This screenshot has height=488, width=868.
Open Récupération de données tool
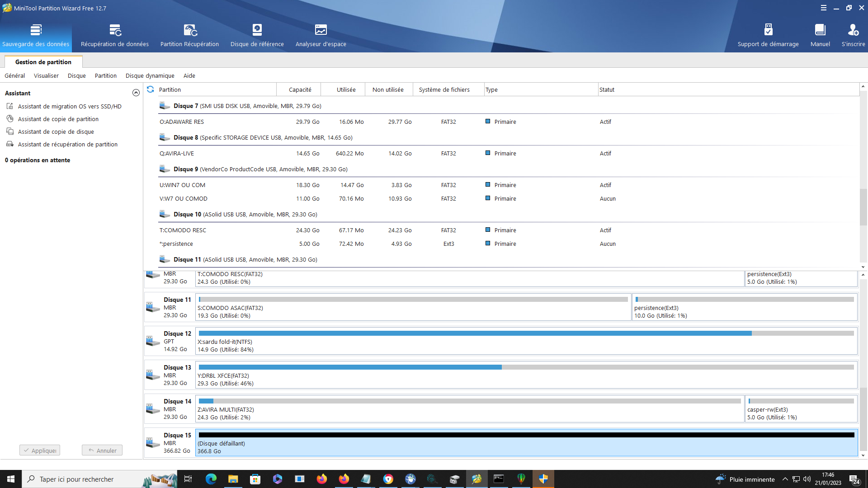[x=115, y=35]
